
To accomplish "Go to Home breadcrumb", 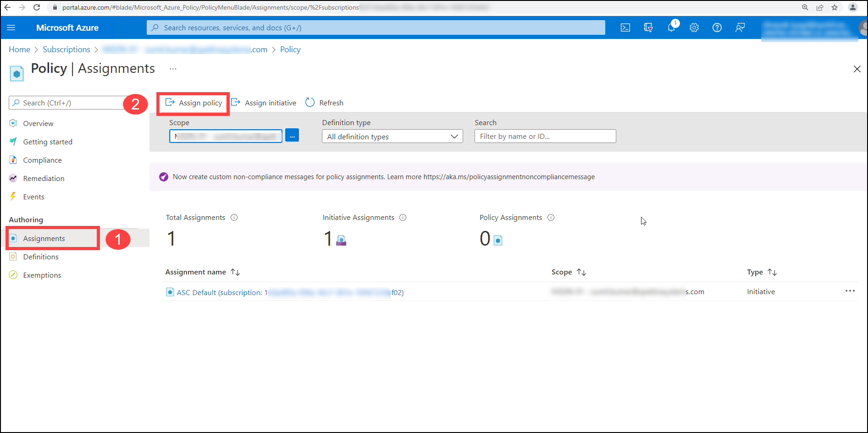I will [19, 49].
